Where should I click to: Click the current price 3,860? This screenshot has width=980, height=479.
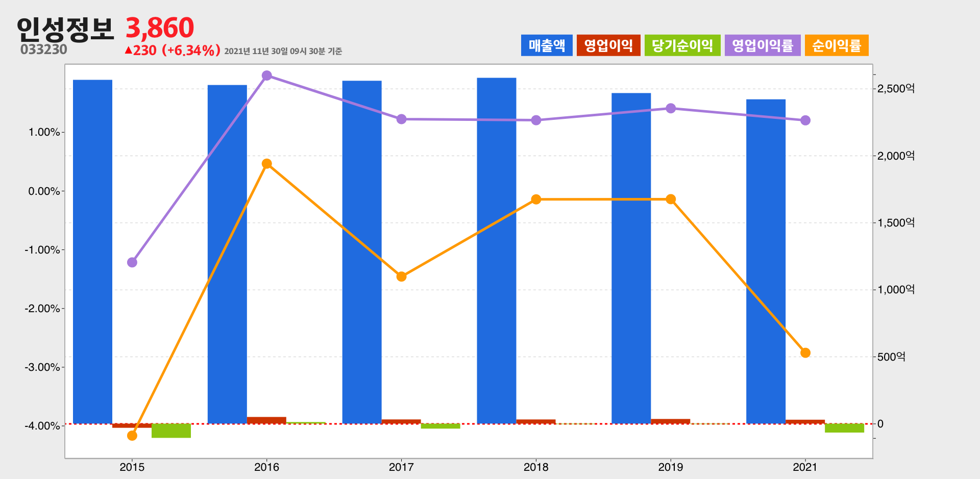pyautogui.click(x=160, y=28)
